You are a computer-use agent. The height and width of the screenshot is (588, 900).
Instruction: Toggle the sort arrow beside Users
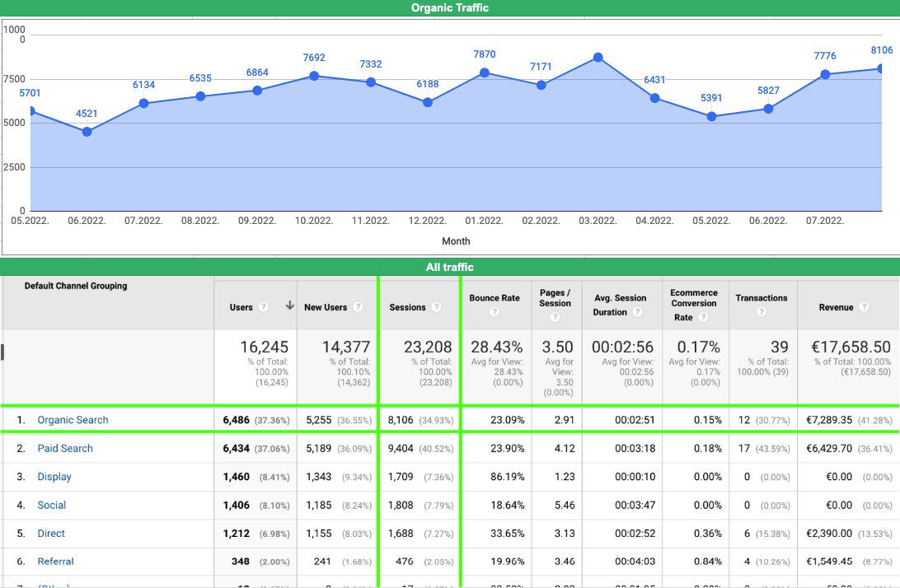[289, 306]
